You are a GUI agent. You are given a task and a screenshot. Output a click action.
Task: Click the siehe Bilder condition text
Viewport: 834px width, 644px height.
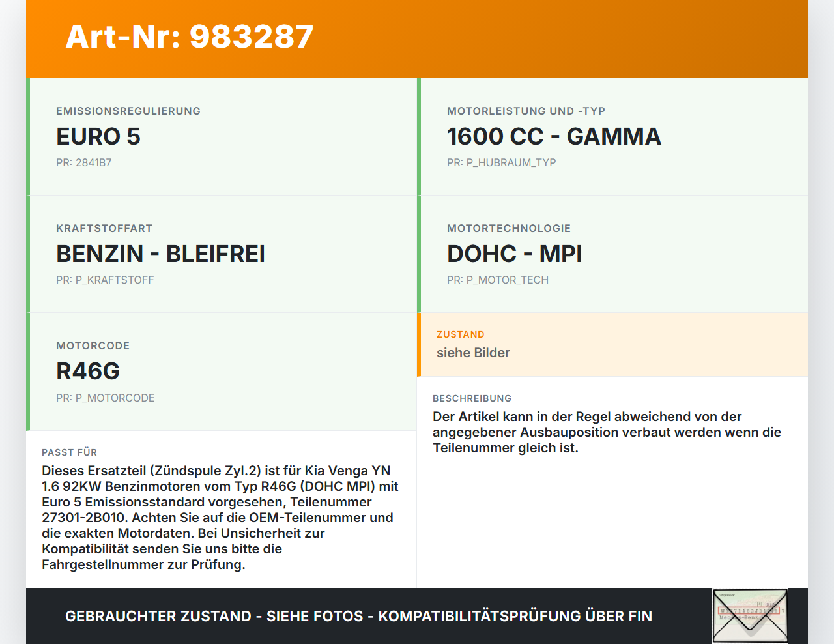point(473,353)
